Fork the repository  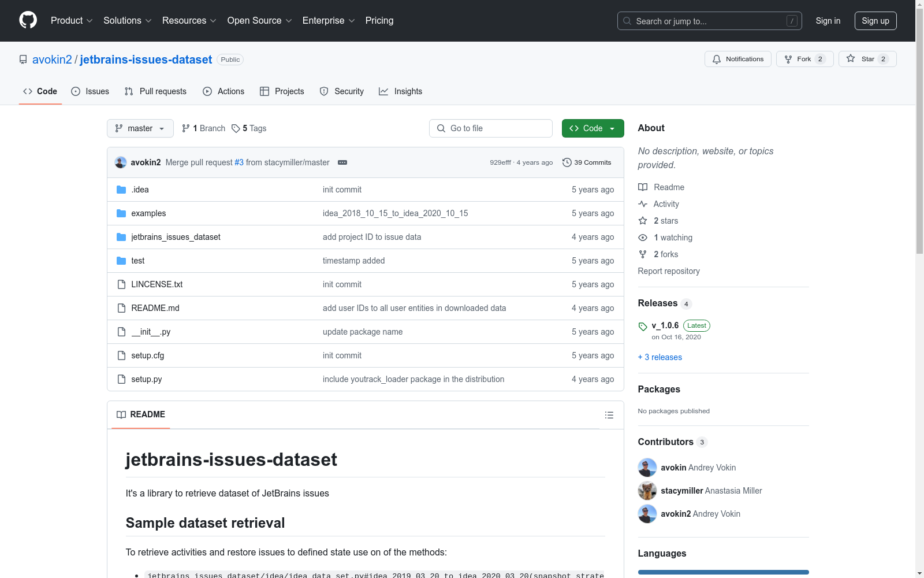(x=805, y=59)
